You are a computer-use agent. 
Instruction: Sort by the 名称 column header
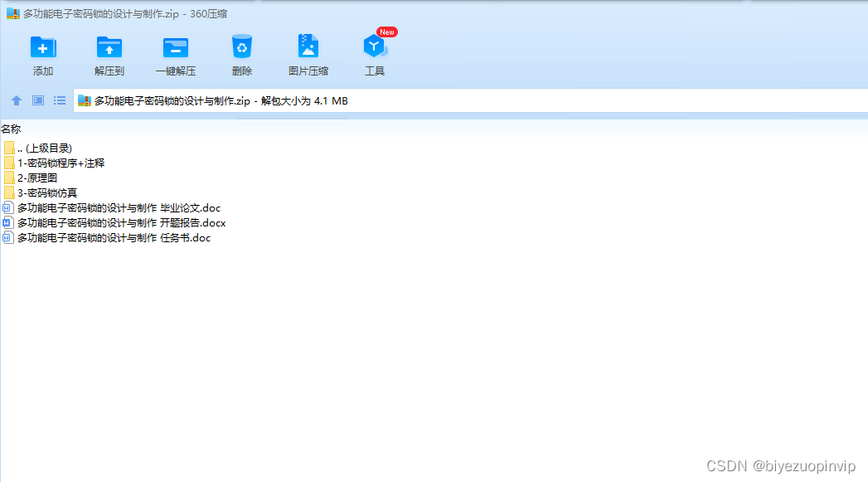(11, 129)
